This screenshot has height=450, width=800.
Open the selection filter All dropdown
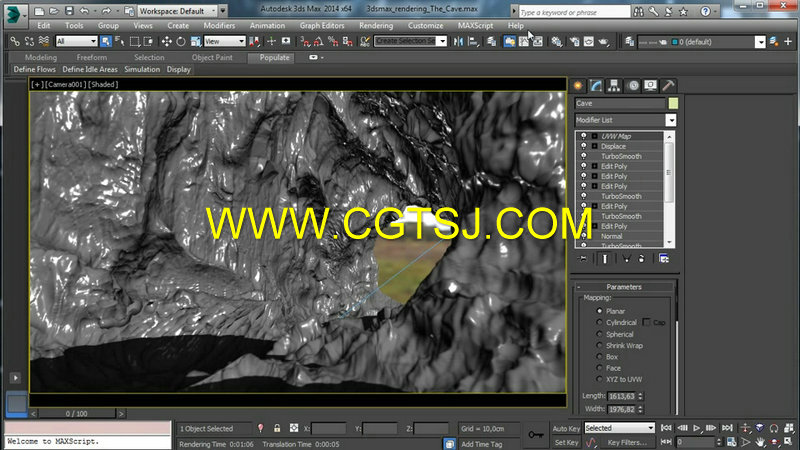point(77,41)
